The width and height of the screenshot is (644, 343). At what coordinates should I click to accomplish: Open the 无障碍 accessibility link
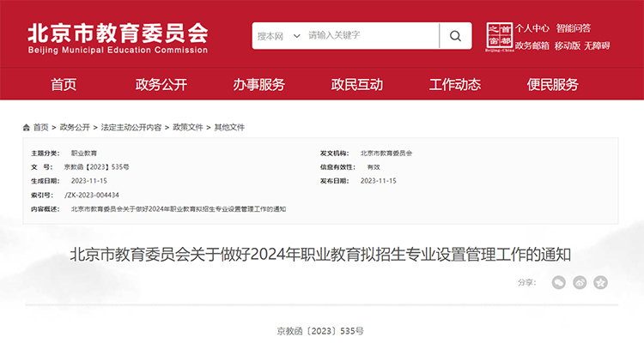[x=597, y=45]
